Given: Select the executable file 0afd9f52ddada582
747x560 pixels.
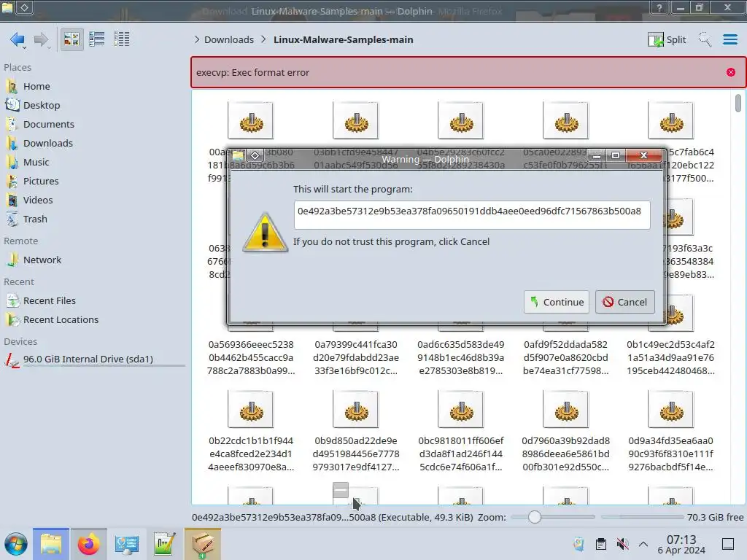Looking at the screenshot, I should [x=565, y=357].
